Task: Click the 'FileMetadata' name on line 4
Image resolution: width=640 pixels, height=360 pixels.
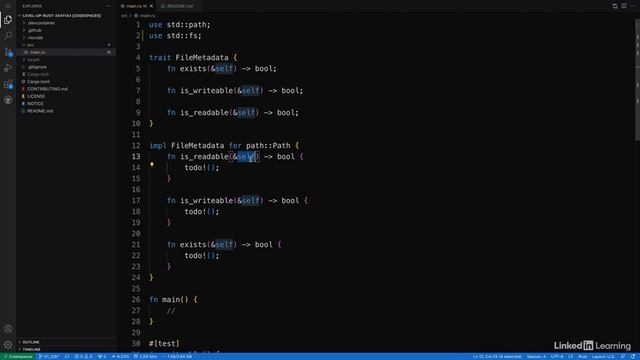Action: pos(202,58)
